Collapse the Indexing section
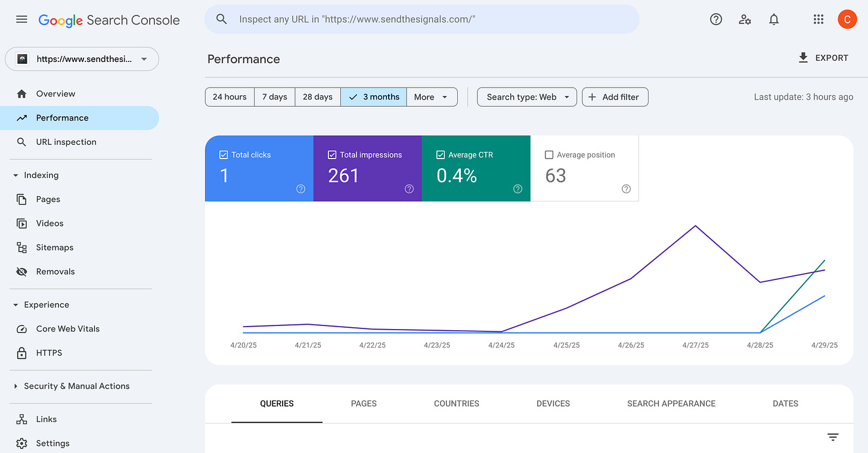Image resolution: width=868 pixels, height=453 pixels. (x=15, y=175)
